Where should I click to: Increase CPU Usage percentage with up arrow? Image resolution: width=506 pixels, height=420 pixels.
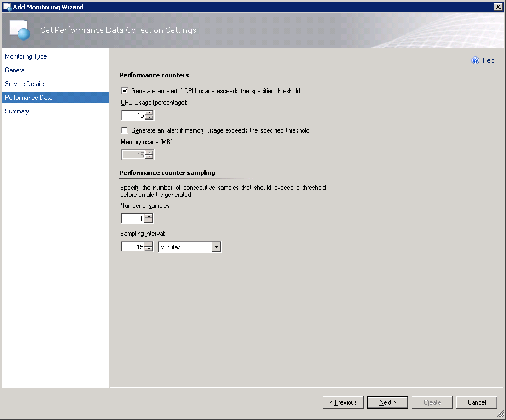[149, 113]
